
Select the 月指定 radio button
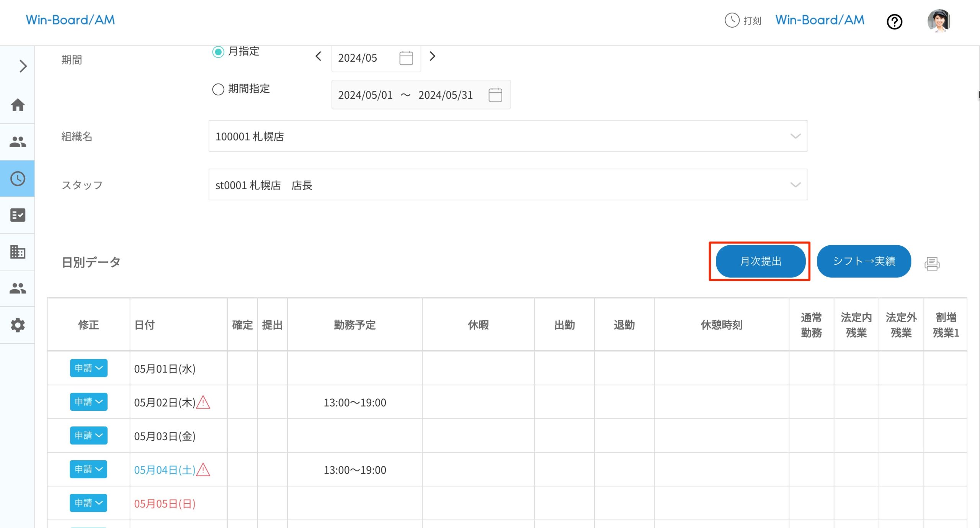[x=218, y=52]
